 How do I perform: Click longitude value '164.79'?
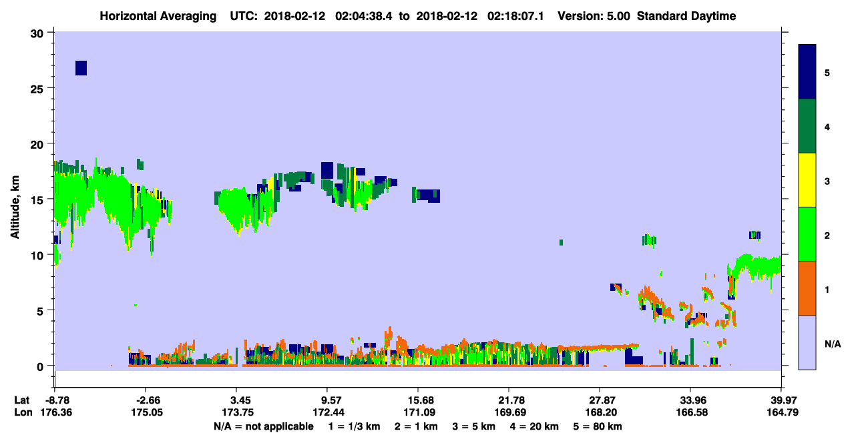781,413
